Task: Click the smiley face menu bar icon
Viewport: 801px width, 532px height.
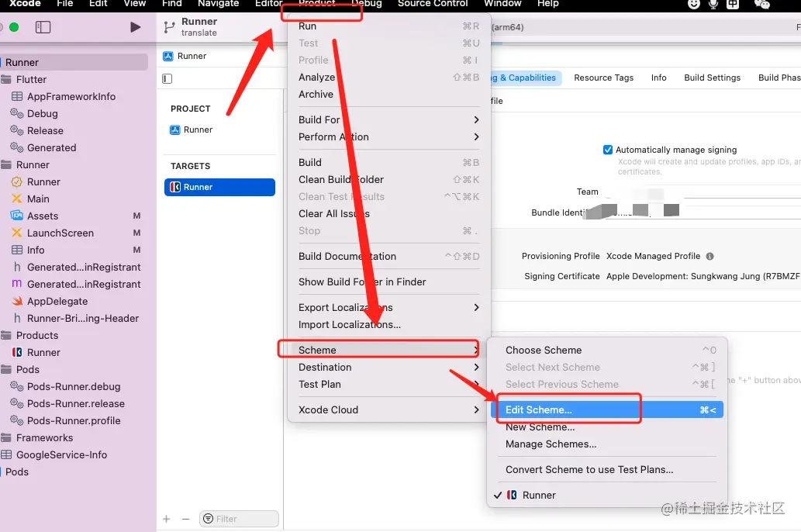Action: click(694, 4)
